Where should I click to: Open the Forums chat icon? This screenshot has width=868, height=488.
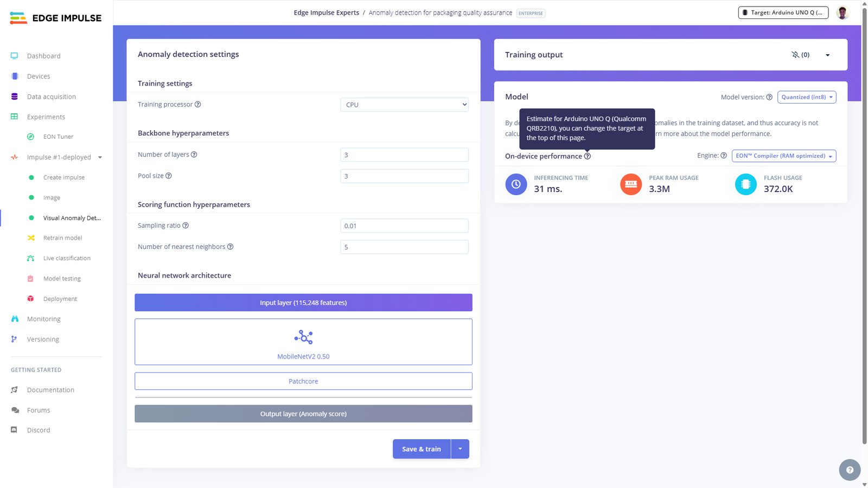click(x=15, y=410)
